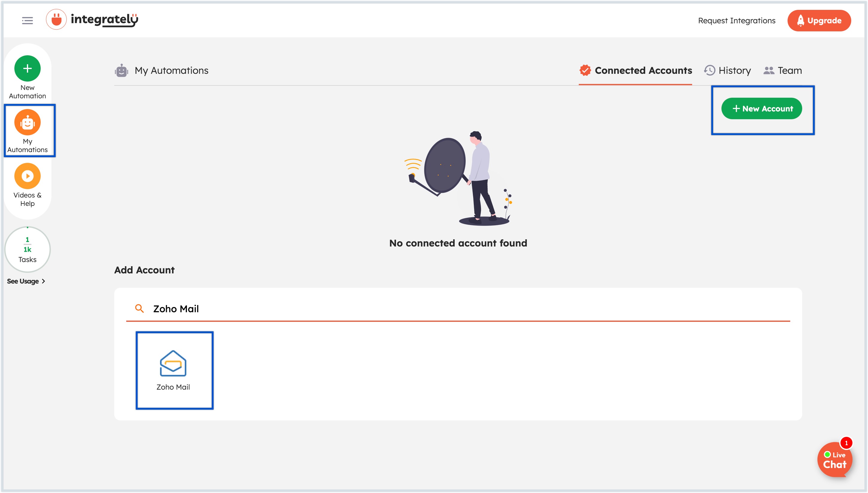The height and width of the screenshot is (493, 868).
Task: Click the Integrately logo home icon
Action: click(x=92, y=20)
